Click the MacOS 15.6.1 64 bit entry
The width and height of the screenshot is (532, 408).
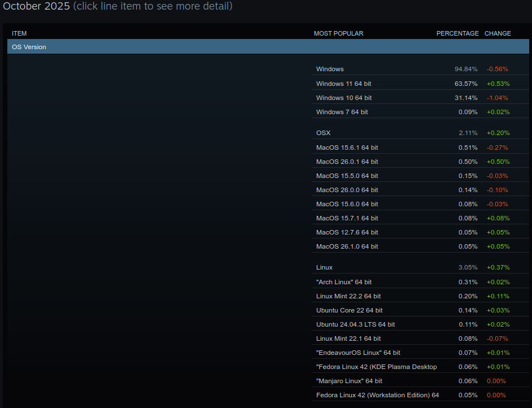pos(420,147)
